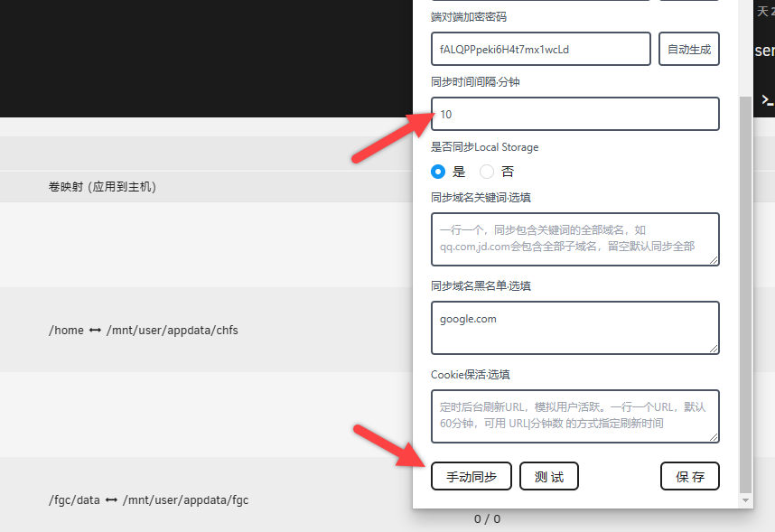The image size is (775, 532).
Task: Click the blacklist textarea containing google.com
Action: click(574, 327)
